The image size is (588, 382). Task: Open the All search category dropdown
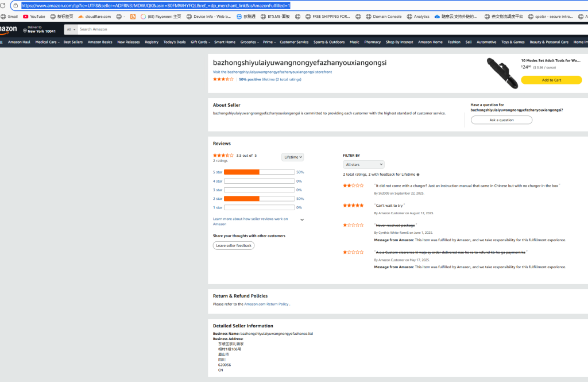coord(71,29)
